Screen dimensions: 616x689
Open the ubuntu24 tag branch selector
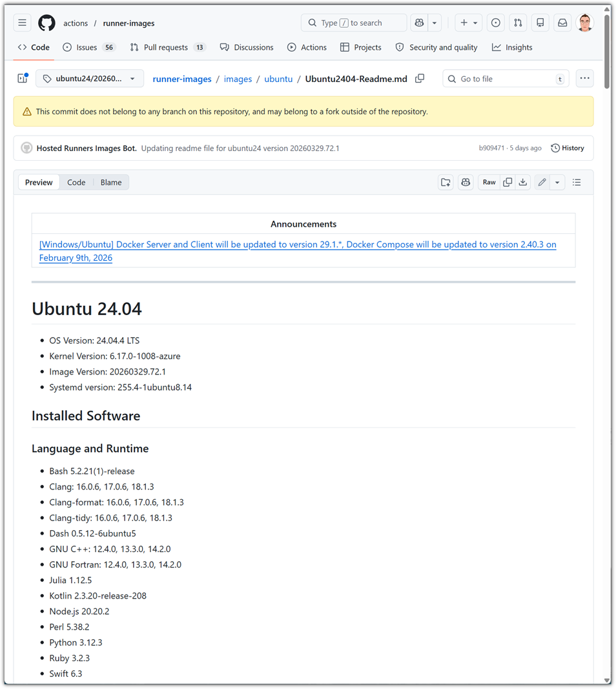[x=90, y=79]
